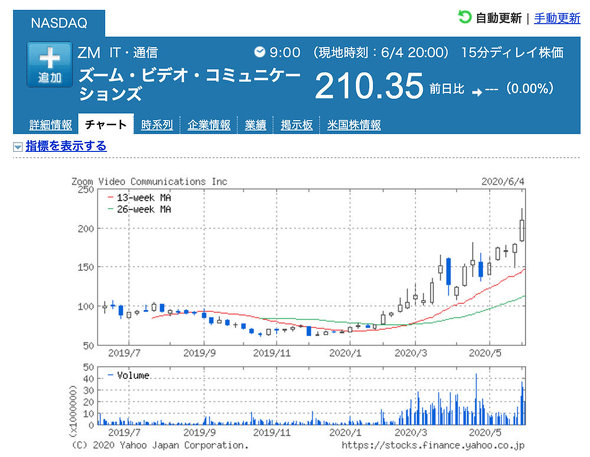Select the チャート tab
This screenshot has height=457, width=590.
[x=106, y=124]
